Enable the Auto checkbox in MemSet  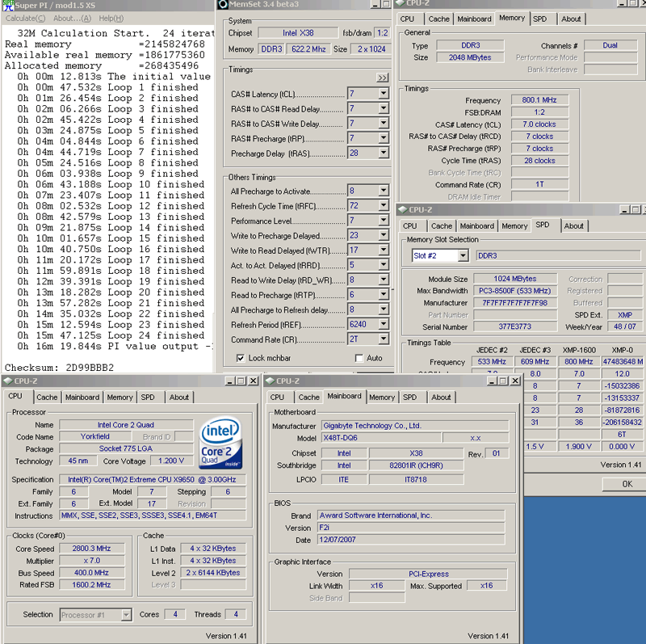[359, 358]
